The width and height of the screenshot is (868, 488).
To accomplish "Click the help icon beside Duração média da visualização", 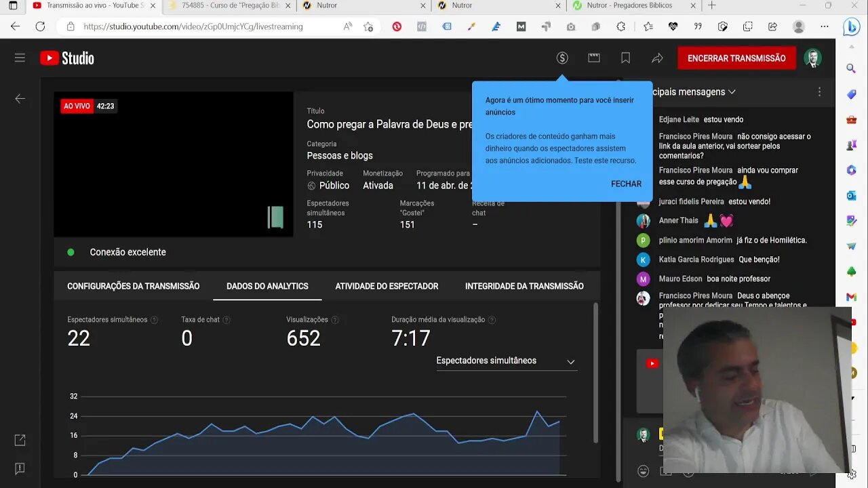I will pos(492,320).
